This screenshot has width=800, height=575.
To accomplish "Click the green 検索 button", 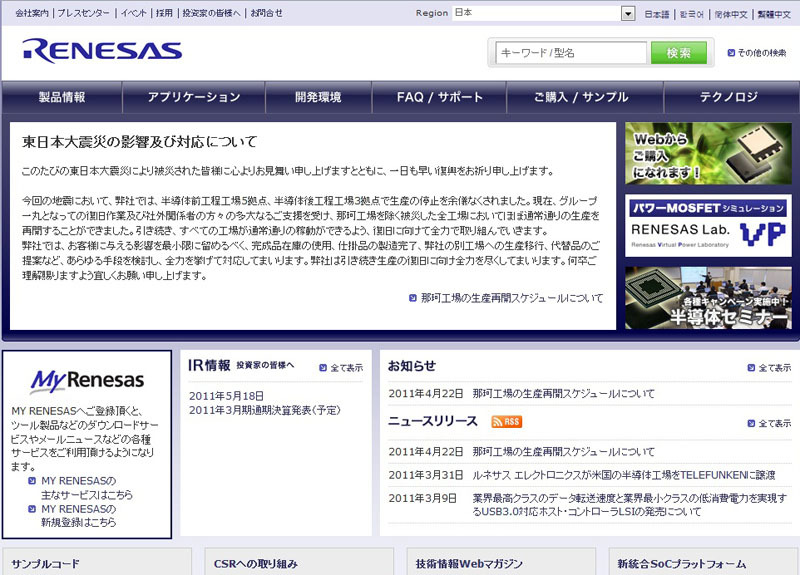I will pos(679,53).
